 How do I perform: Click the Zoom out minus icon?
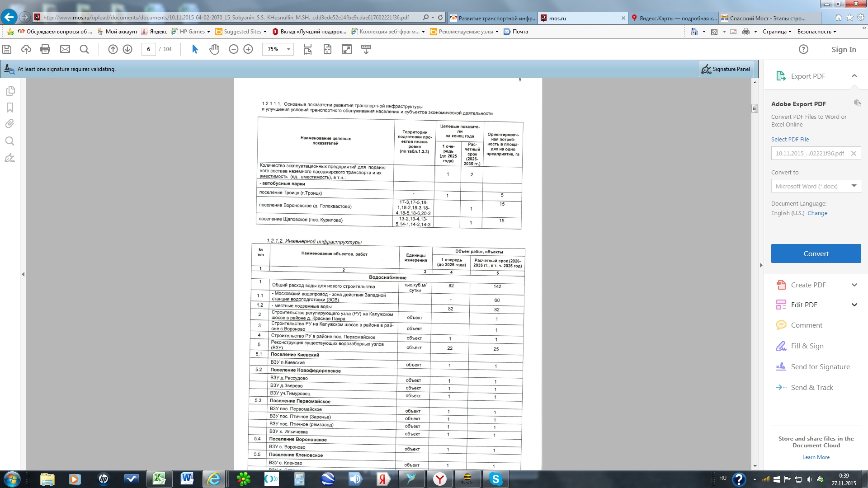(233, 49)
